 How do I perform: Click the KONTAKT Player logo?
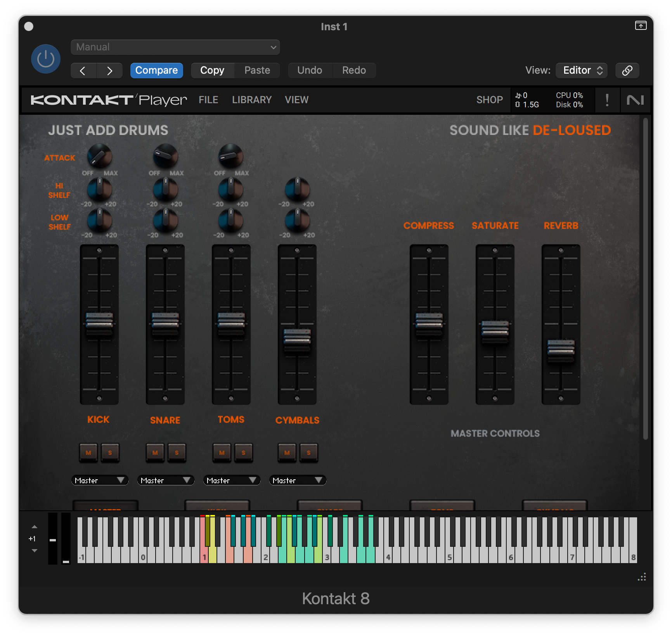109,100
